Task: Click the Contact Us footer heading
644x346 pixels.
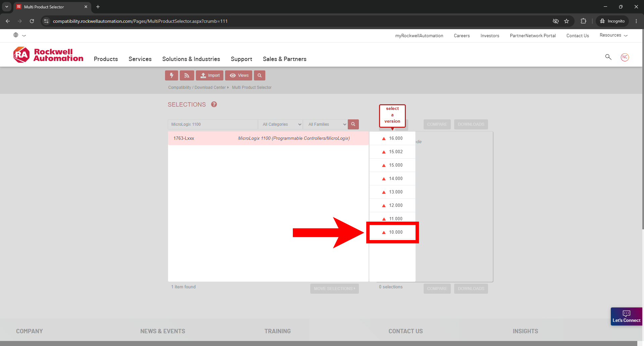Action: 406,331
